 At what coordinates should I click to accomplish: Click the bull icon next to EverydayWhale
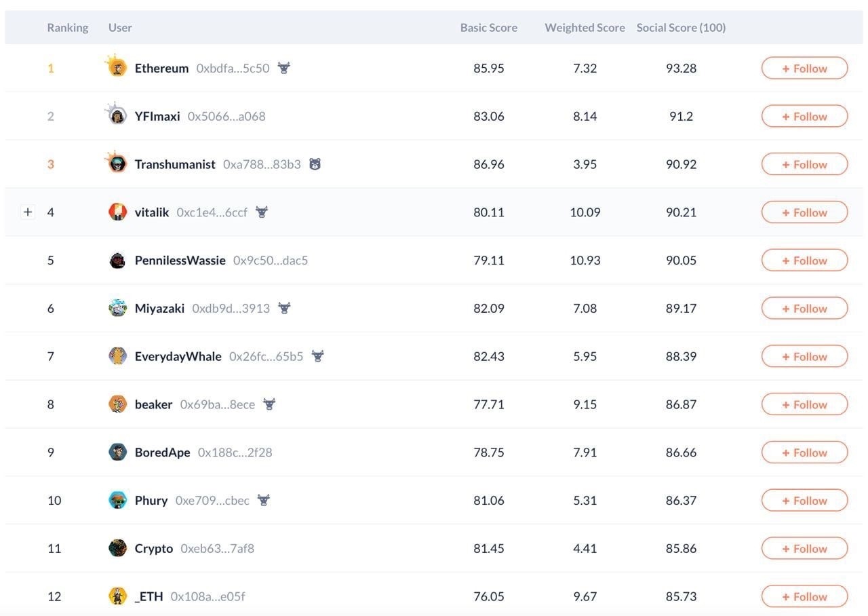(x=317, y=356)
